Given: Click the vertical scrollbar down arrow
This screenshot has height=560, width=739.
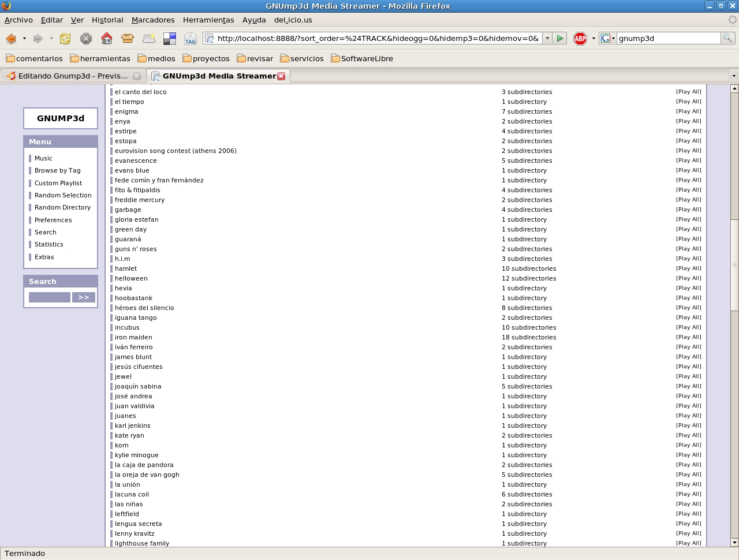Looking at the screenshot, I should pyautogui.click(x=734, y=543).
